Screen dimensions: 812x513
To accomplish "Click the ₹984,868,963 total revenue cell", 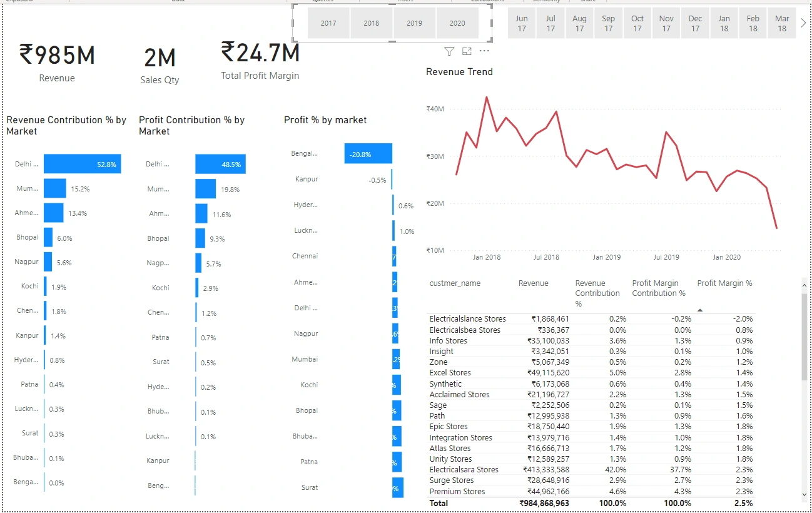I will click(544, 503).
